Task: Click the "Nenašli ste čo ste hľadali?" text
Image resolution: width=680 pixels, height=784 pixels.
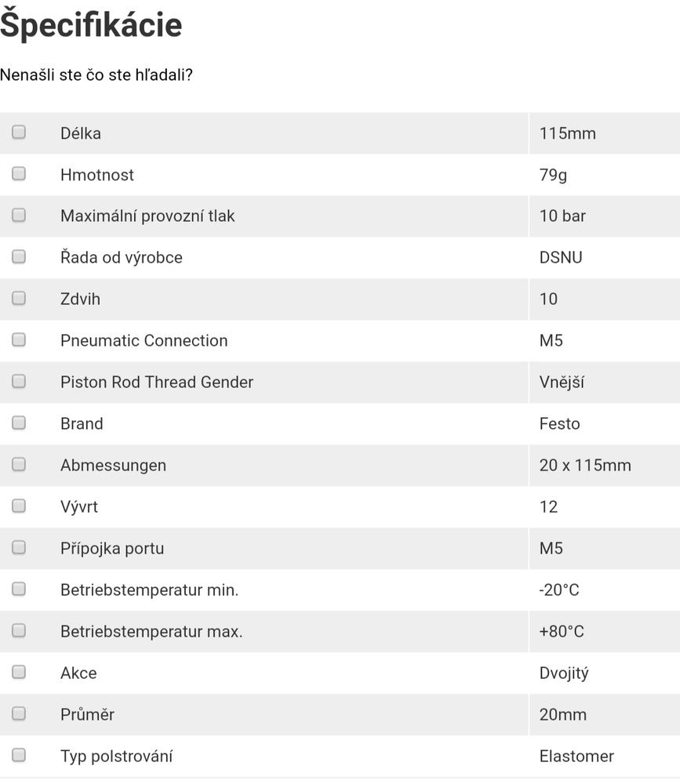Action: 97,74
